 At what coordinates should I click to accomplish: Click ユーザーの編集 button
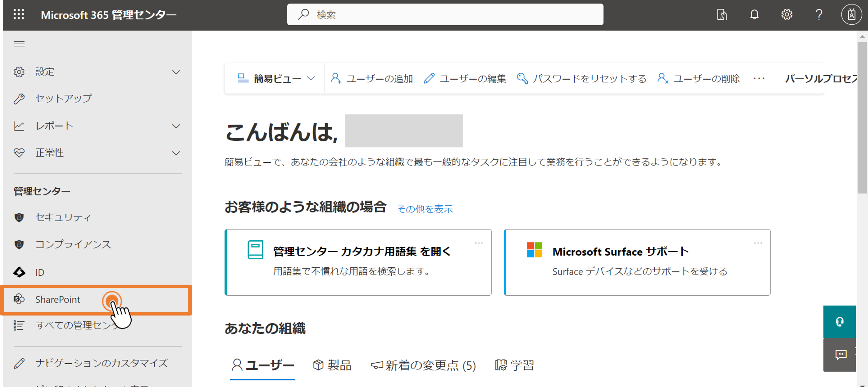465,78
